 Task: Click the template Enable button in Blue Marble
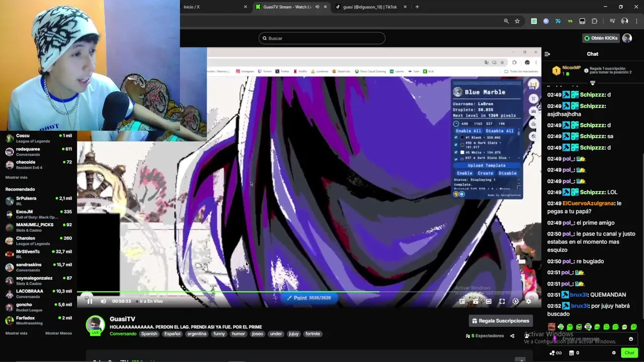464,173
